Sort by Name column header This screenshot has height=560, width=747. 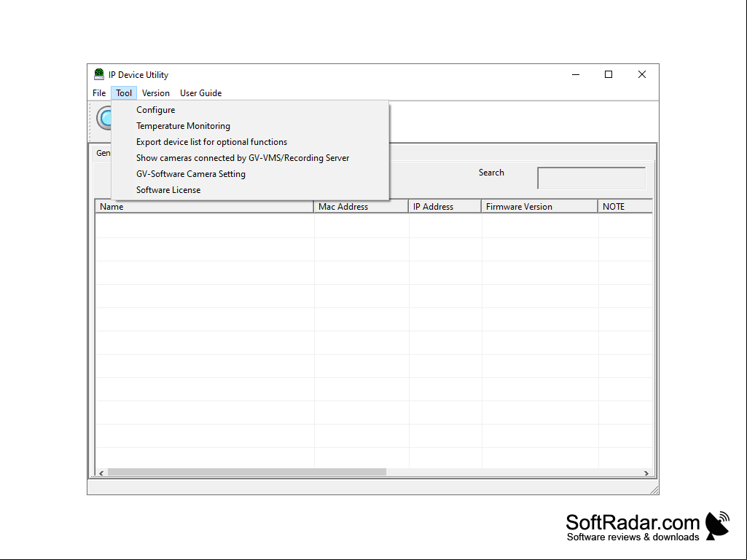click(204, 207)
